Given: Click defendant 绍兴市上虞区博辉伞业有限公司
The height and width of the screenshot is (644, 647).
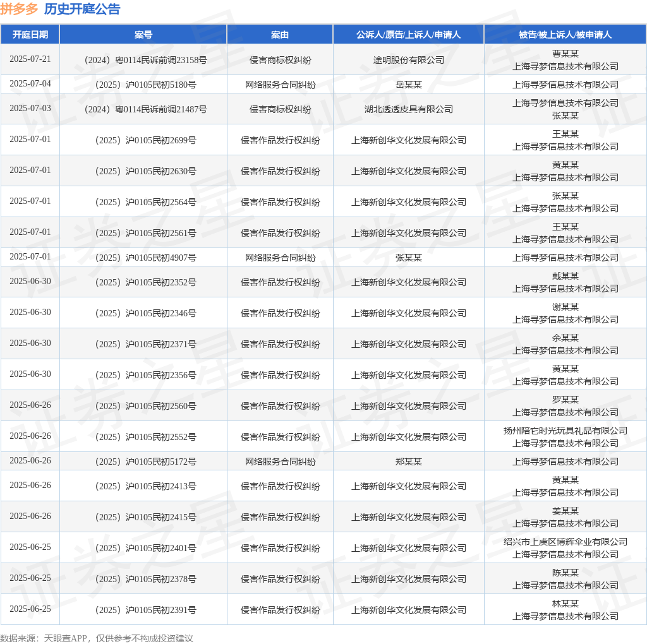Looking at the screenshot, I should click(x=565, y=542).
